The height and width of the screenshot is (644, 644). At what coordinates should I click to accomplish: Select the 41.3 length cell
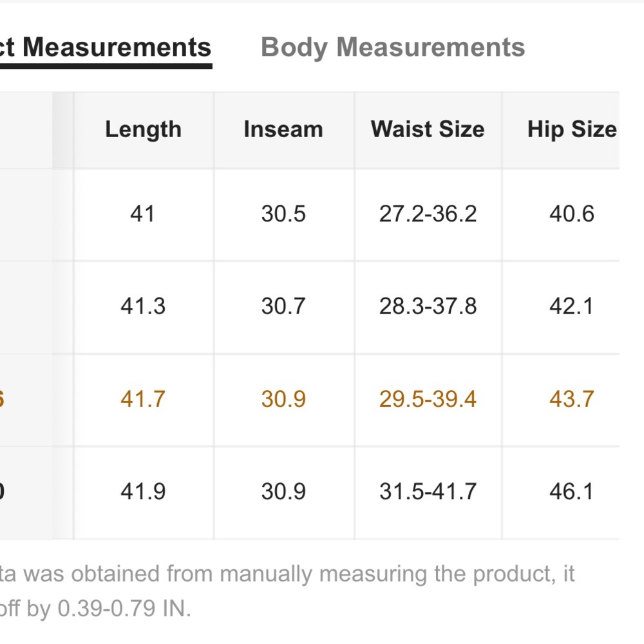coord(143,307)
